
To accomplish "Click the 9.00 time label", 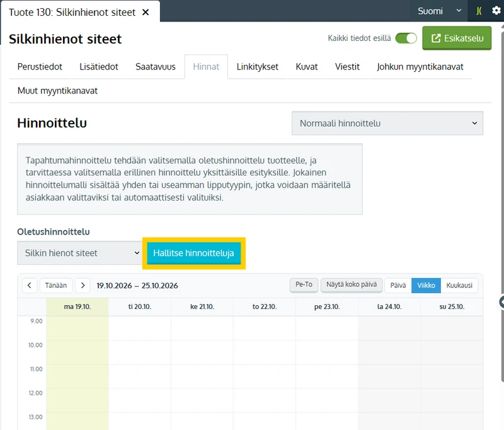I will (x=37, y=321).
